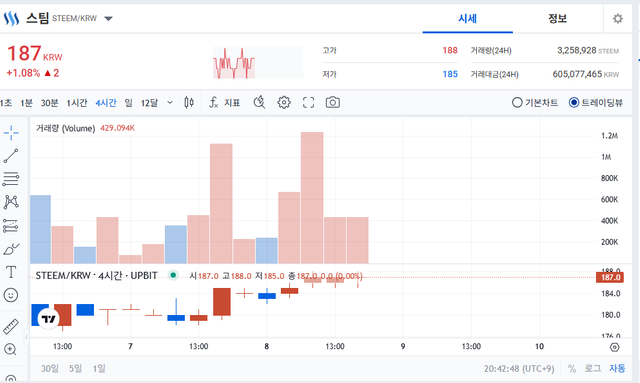The image size is (640, 383).
Task: Switch to the 시세 tab
Action: (x=468, y=18)
